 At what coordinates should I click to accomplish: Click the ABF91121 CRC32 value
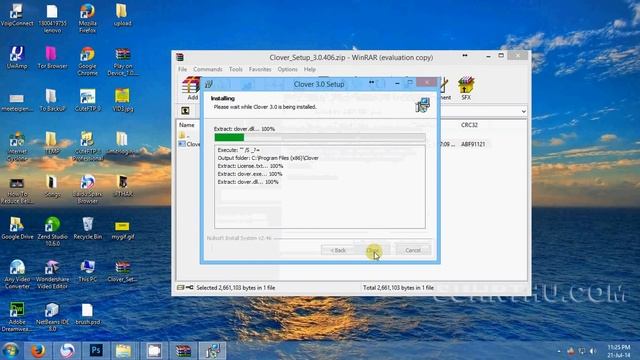[473, 144]
